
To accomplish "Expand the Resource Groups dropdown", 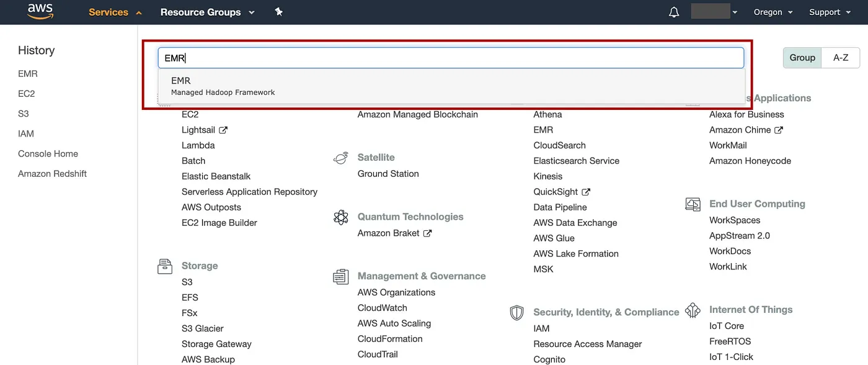I will (x=207, y=12).
